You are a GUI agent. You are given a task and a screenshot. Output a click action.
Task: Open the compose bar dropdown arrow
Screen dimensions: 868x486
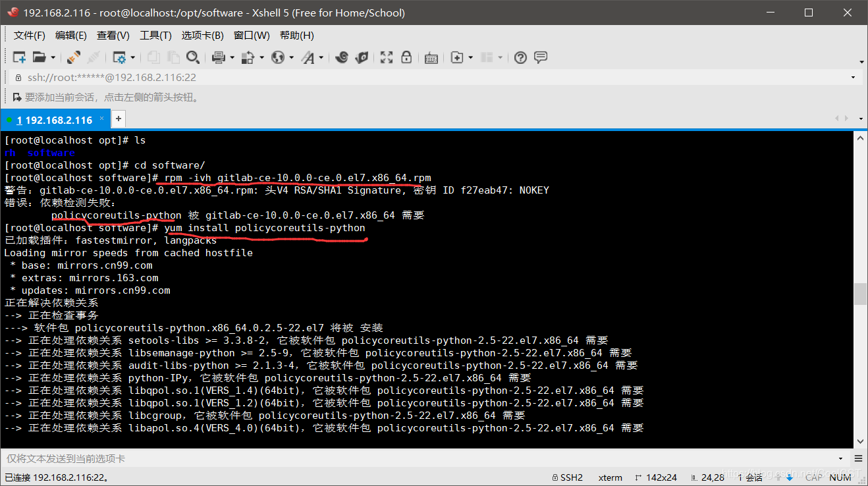coord(841,458)
